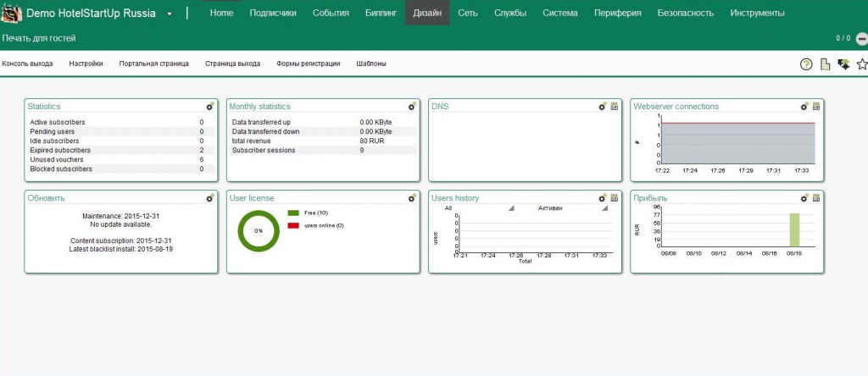Click the User license donut chart

point(259,231)
